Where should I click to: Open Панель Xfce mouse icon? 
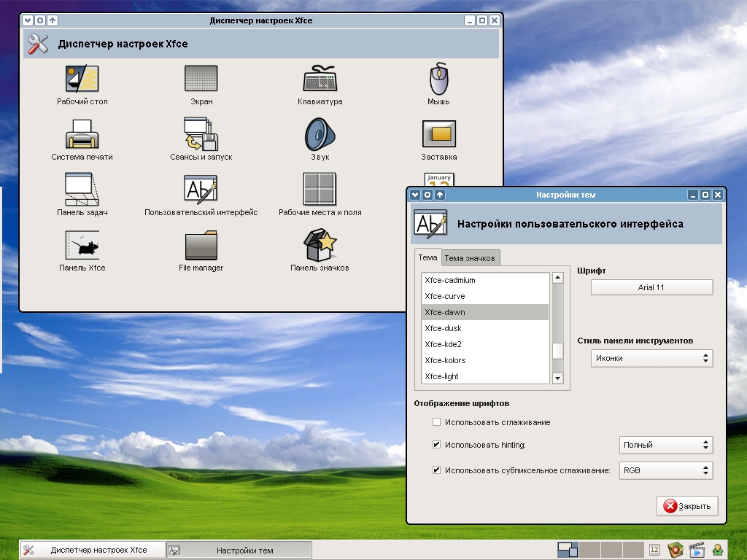(82, 245)
